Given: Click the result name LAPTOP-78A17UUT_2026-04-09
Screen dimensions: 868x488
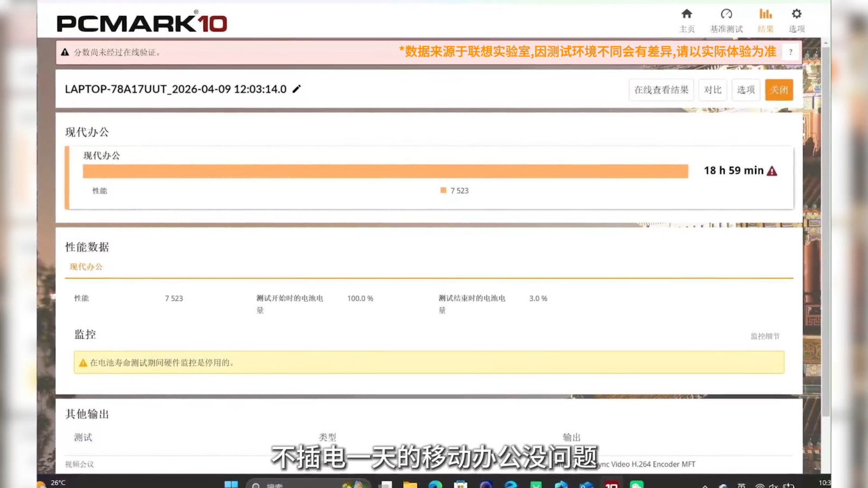Looking at the screenshot, I should (176, 89).
